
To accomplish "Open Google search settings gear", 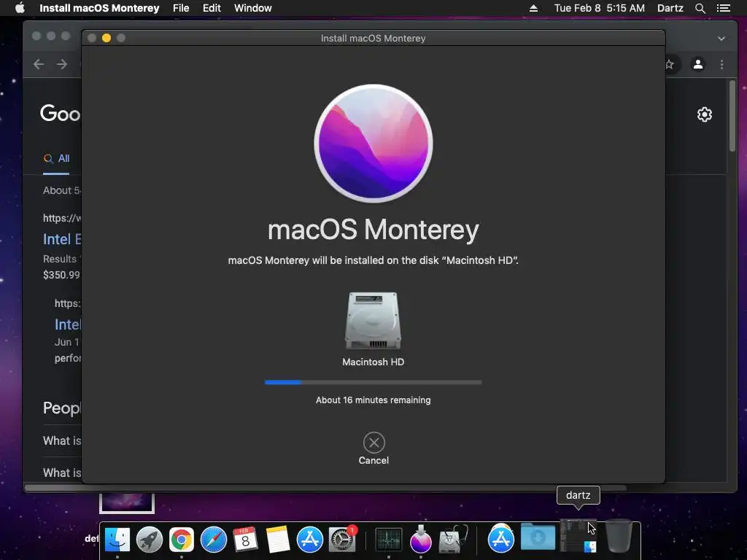I will (x=705, y=114).
